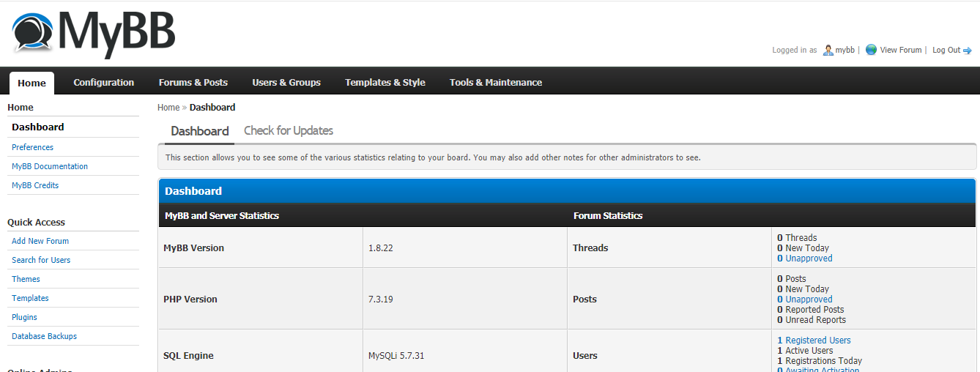This screenshot has height=372, width=980.
Task: Click the globe icon beside View Forum
Action: pyautogui.click(x=871, y=50)
